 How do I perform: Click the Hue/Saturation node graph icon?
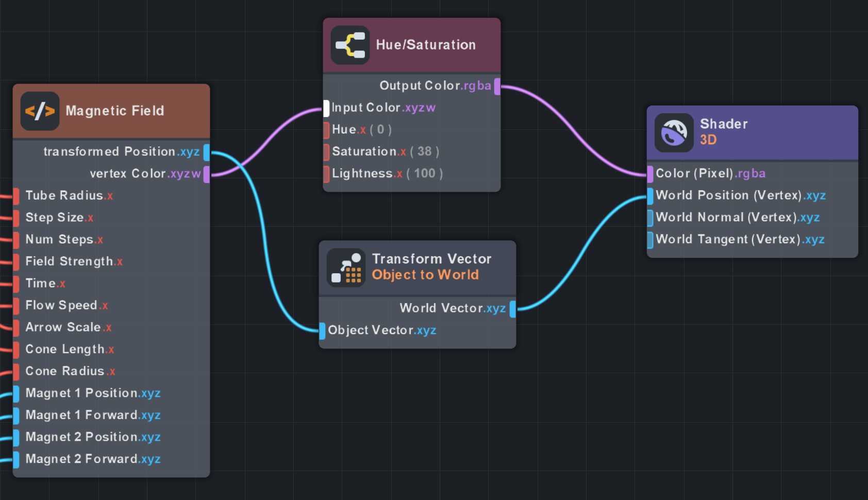click(x=349, y=45)
